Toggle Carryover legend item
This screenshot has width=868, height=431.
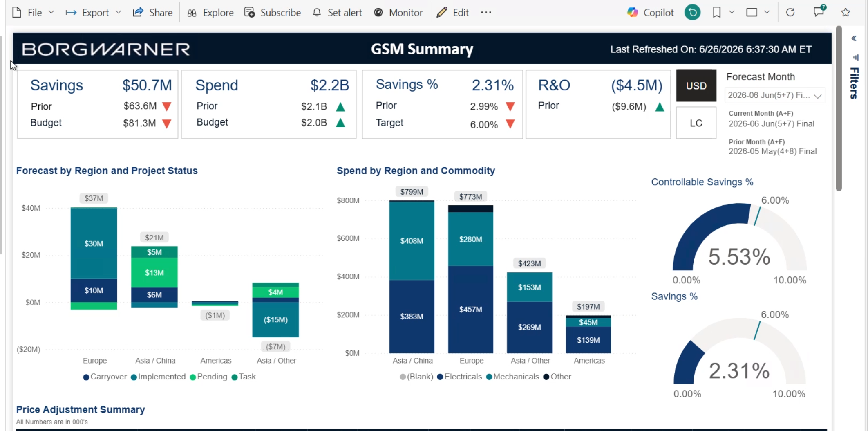(x=105, y=377)
